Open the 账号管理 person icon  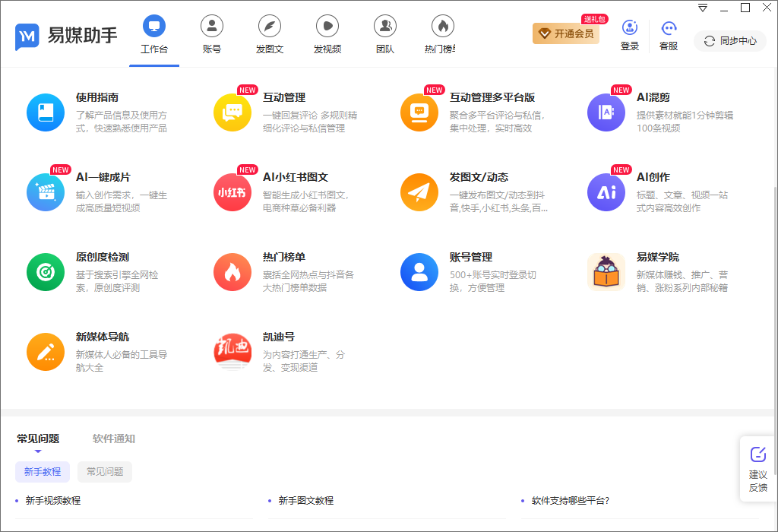pos(419,272)
